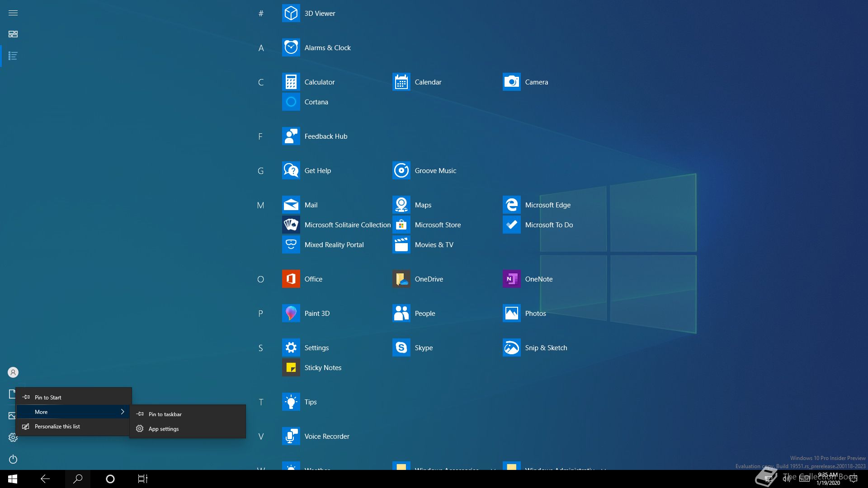Viewport: 868px width, 488px height.
Task: Jump to letter M header
Action: coord(260,205)
